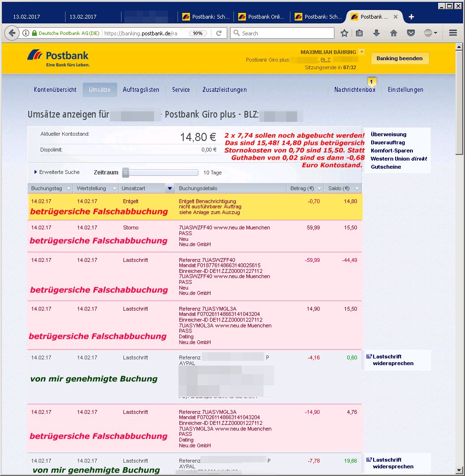Click the Buchungsdetails column header
The image size is (465, 476).
tap(231, 188)
